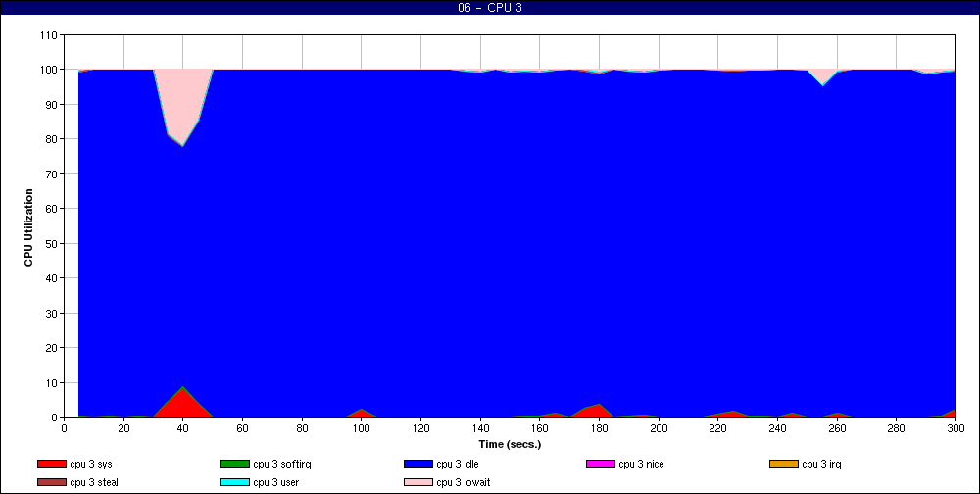Click the 180 tick label on the time axis
This screenshot has height=494, width=980.
[x=599, y=428]
